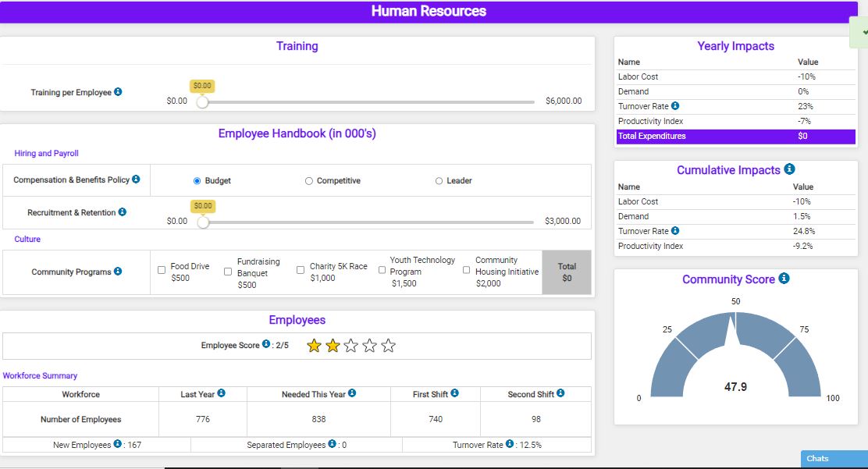Open info icon for Compensation & Benefits Policy
The height and width of the screenshot is (469, 868).
(136, 179)
